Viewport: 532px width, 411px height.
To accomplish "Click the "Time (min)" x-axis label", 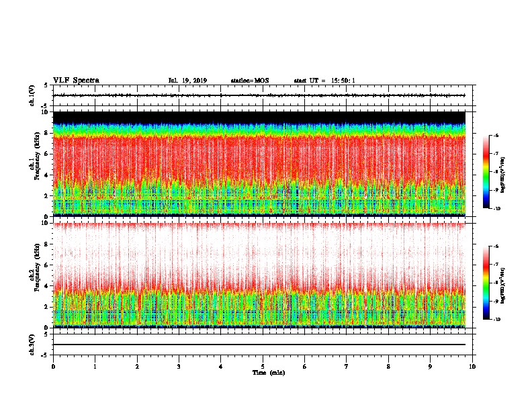I will [x=269, y=373].
